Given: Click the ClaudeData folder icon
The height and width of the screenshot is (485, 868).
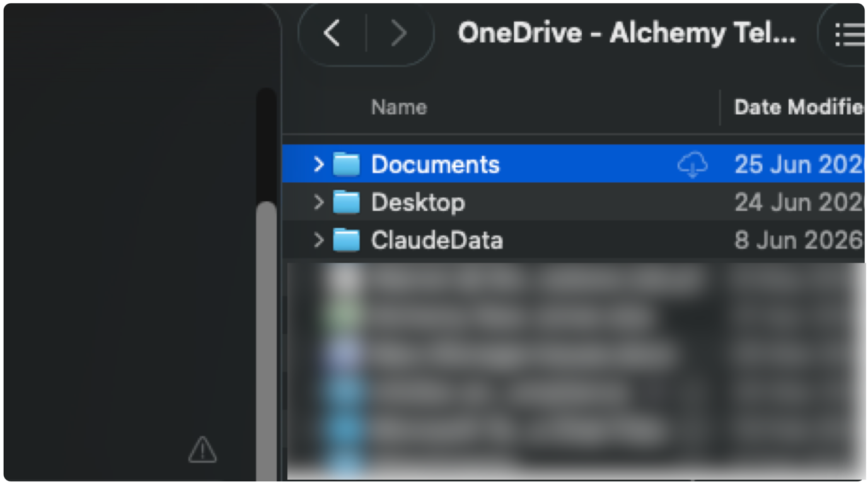Looking at the screenshot, I should pos(346,240).
